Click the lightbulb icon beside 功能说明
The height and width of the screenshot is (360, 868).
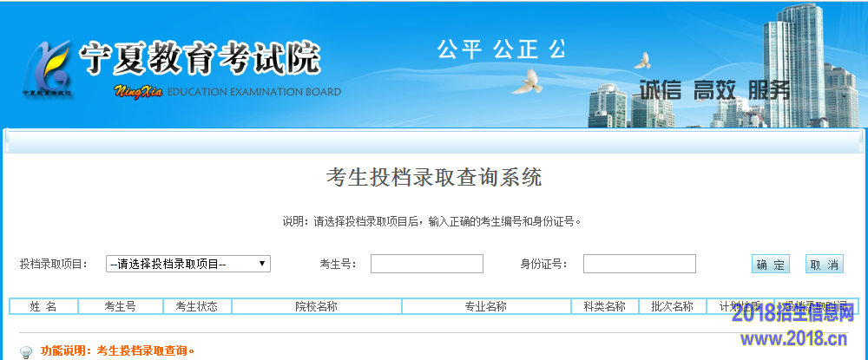tap(26, 352)
